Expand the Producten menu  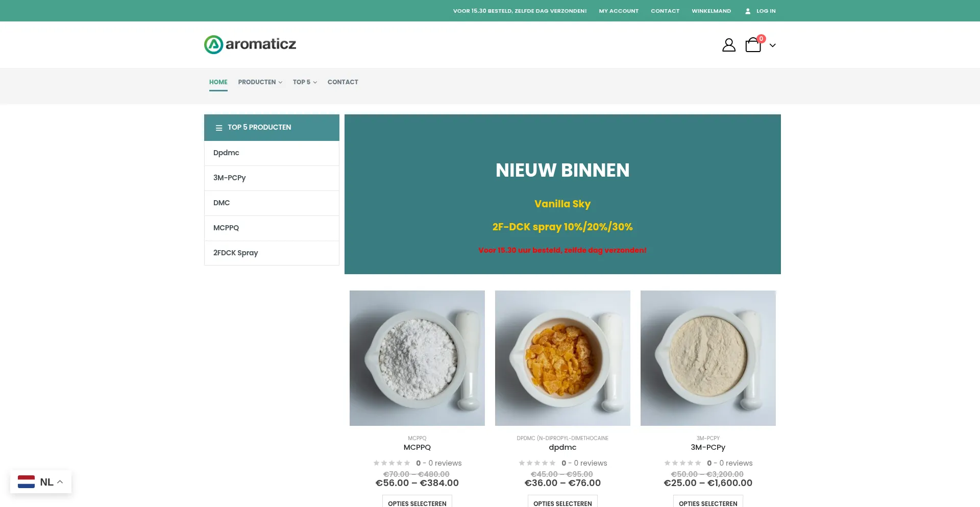pos(260,82)
